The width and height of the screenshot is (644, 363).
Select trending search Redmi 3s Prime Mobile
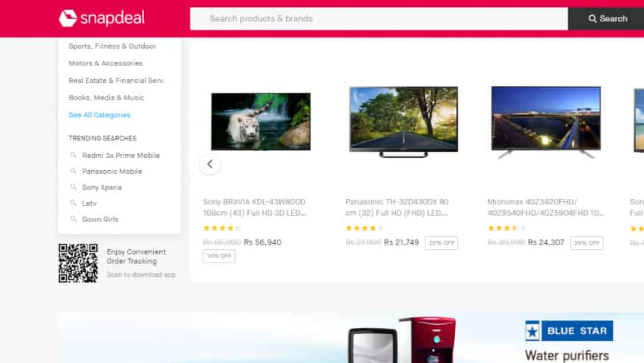(x=121, y=156)
